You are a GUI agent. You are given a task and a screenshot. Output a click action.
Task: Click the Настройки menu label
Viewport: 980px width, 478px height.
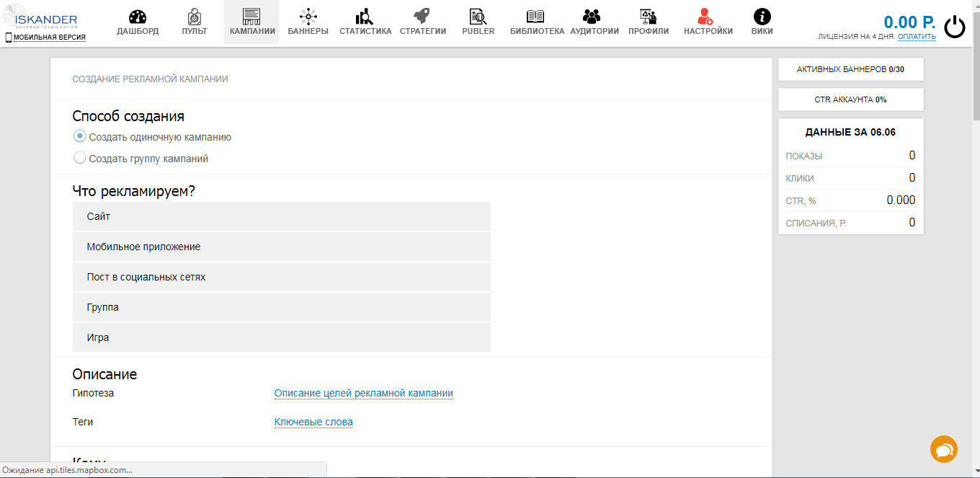pos(708,32)
